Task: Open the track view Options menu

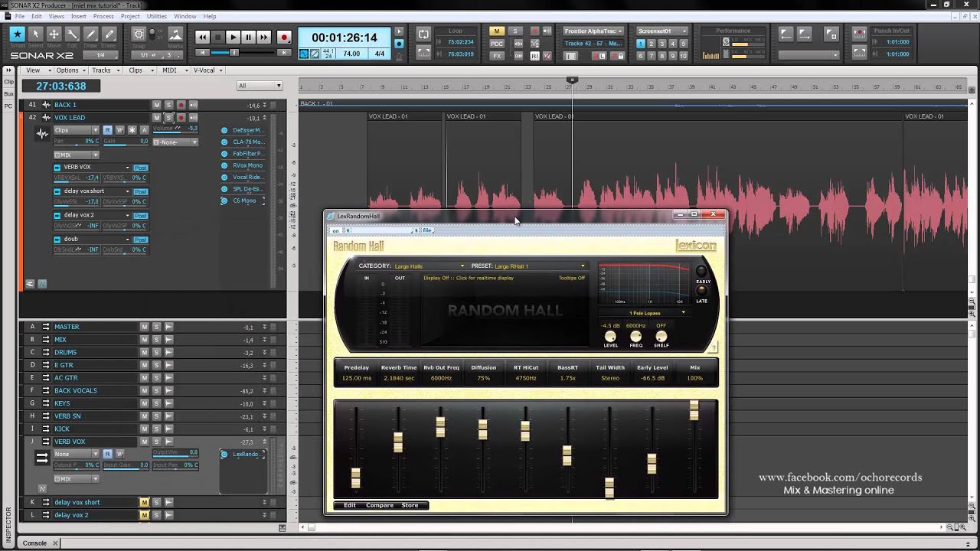Action: tap(70, 70)
